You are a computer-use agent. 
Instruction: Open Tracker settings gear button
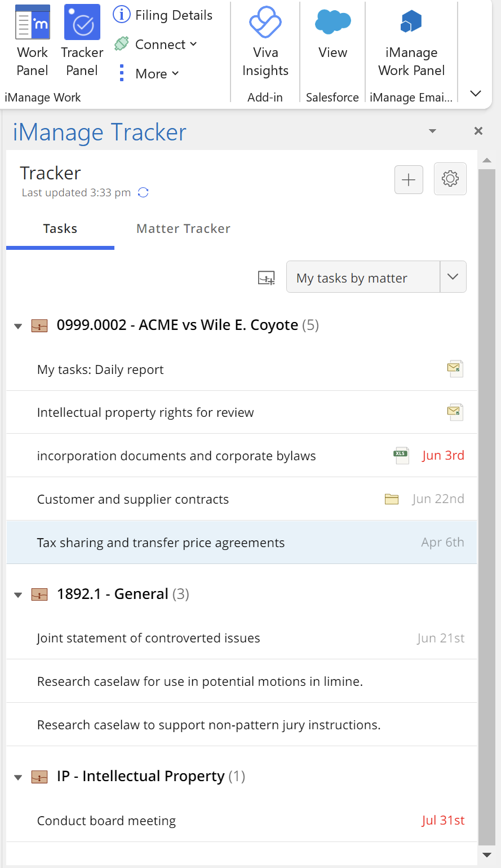[x=450, y=179]
